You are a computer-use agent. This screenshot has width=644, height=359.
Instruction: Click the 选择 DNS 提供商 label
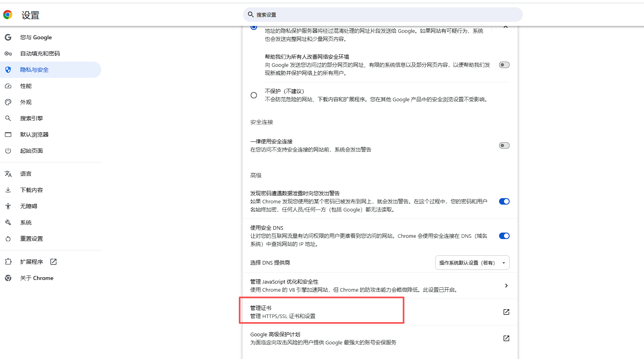(270, 263)
